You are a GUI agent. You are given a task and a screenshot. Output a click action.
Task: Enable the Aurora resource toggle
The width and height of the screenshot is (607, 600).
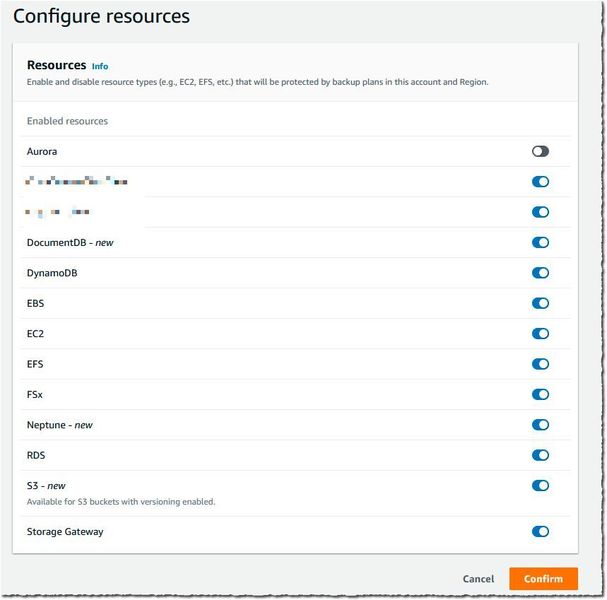click(540, 151)
